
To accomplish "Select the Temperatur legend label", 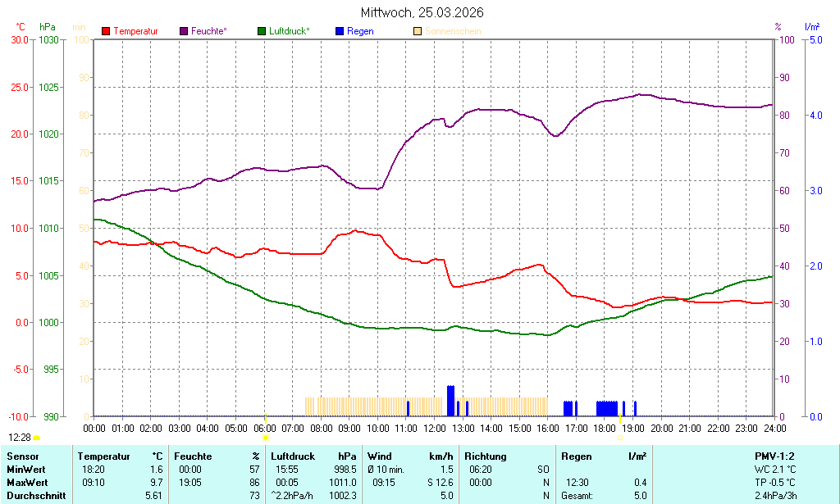I will 135,31.
